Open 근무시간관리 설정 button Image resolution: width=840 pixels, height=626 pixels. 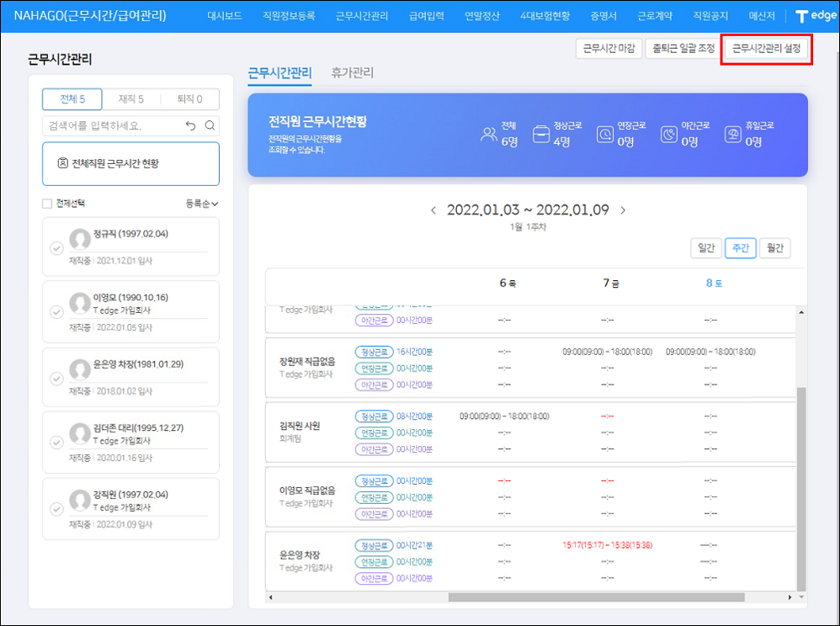tap(766, 48)
